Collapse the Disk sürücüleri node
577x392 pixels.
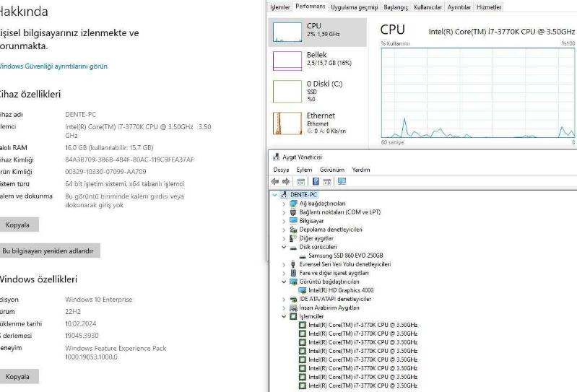tap(285, 247)
